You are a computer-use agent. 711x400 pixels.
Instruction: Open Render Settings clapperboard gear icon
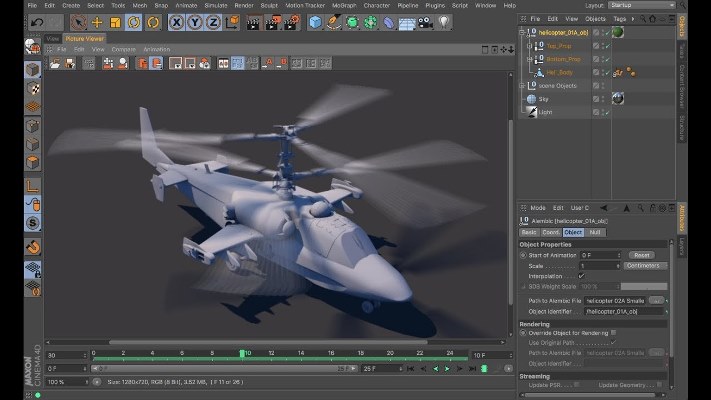[x=291, y=22]
